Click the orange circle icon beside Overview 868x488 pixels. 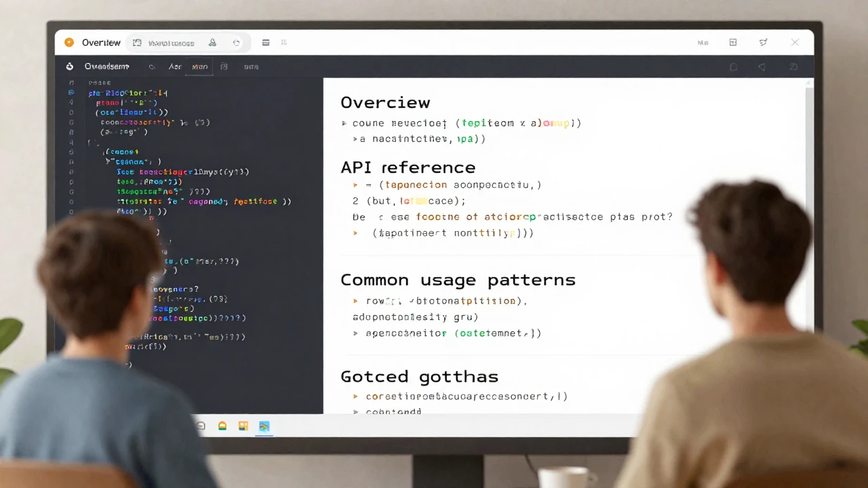point(68,43)
